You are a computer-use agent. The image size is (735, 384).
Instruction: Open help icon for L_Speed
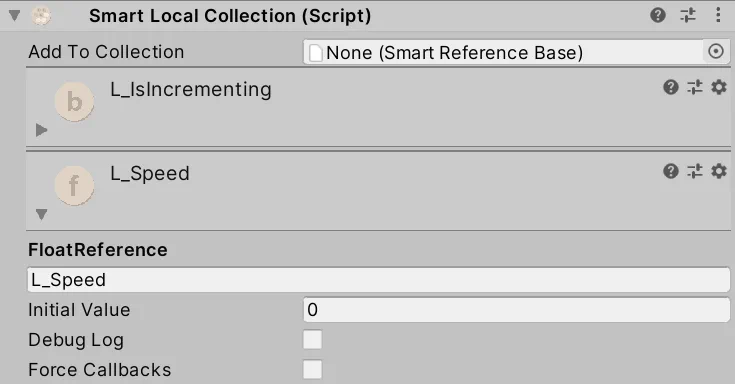(671, 171)
